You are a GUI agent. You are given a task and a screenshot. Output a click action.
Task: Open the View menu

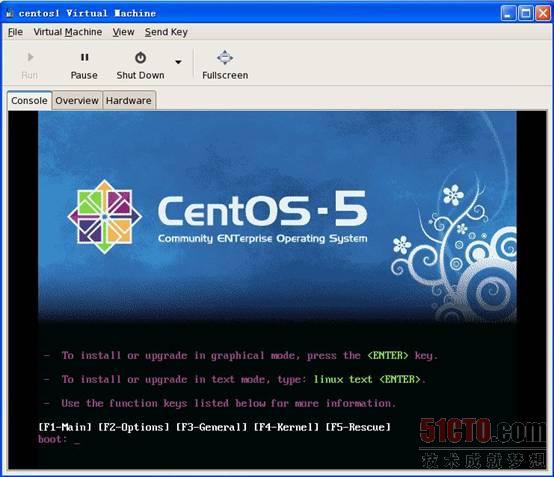tap(123, 32)
